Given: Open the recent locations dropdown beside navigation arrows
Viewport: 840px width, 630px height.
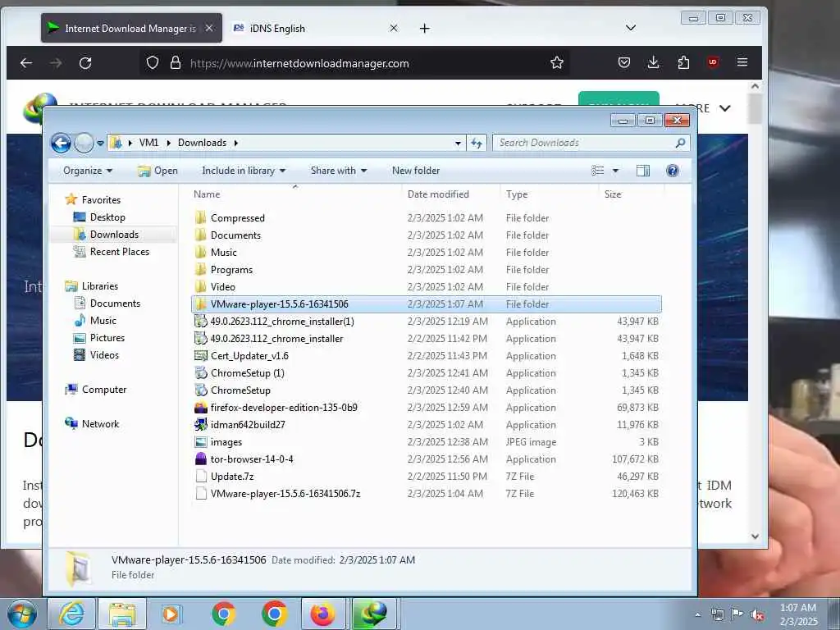Looking at the screenshot, I should (100, 143).
